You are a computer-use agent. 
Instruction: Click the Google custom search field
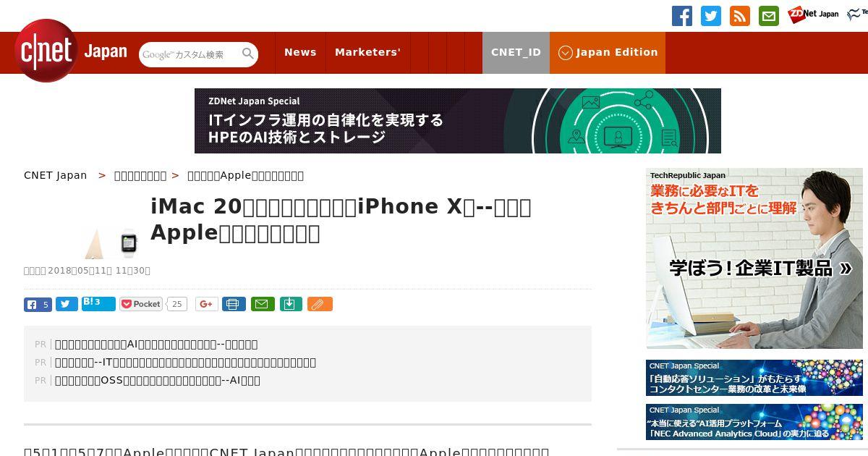pyautogui.click(x=190, y=54)
